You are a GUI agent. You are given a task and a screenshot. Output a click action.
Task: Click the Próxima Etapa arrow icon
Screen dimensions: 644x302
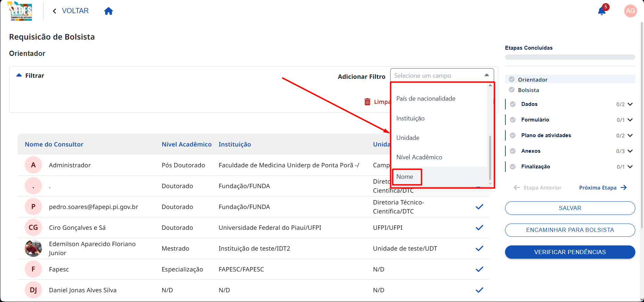(x=624, y=187)
